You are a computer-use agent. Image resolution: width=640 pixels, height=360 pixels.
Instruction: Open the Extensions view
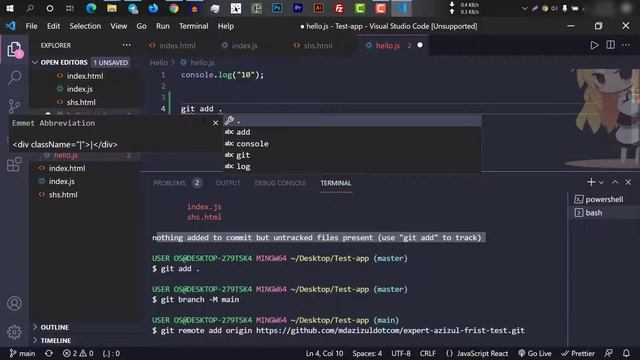(14, 164)
